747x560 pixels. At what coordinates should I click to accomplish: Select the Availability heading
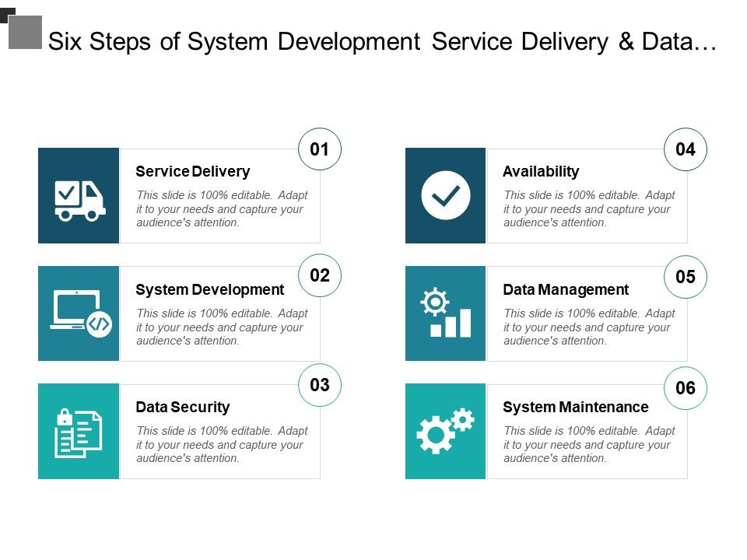coord(541,171)
